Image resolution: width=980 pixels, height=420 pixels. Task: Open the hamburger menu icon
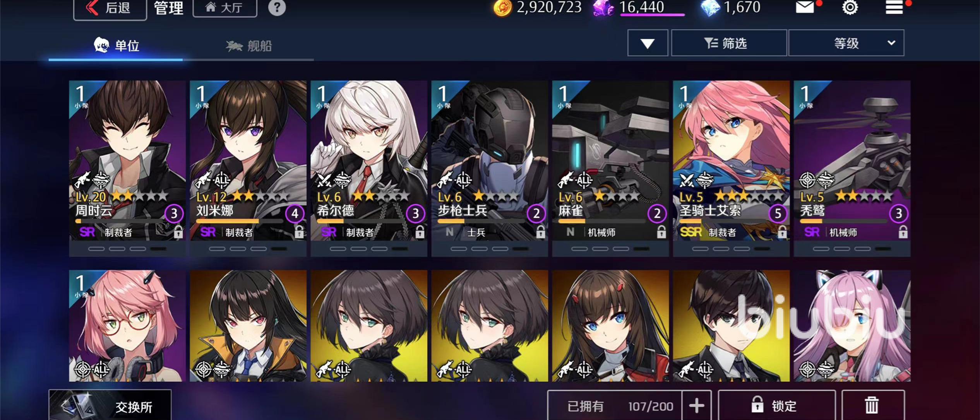click(x=894, y=7)
